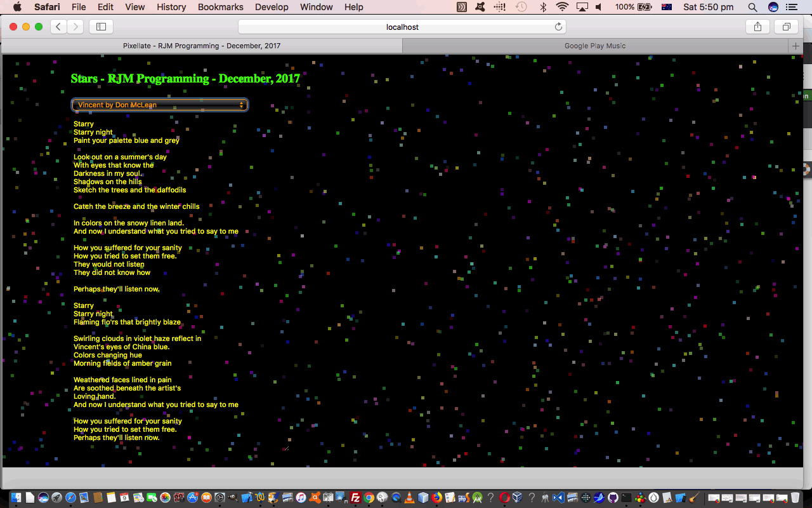Launch FileZilla from the Dock
Viewport: 812px width, 508px height.
[x=356, y=497]
